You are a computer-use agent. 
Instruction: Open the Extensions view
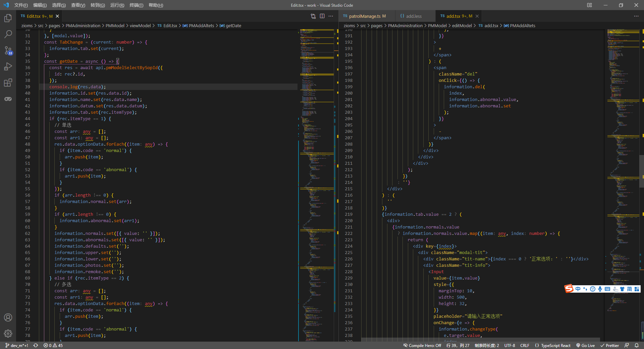pyautogui.click(x=8, y=83)
